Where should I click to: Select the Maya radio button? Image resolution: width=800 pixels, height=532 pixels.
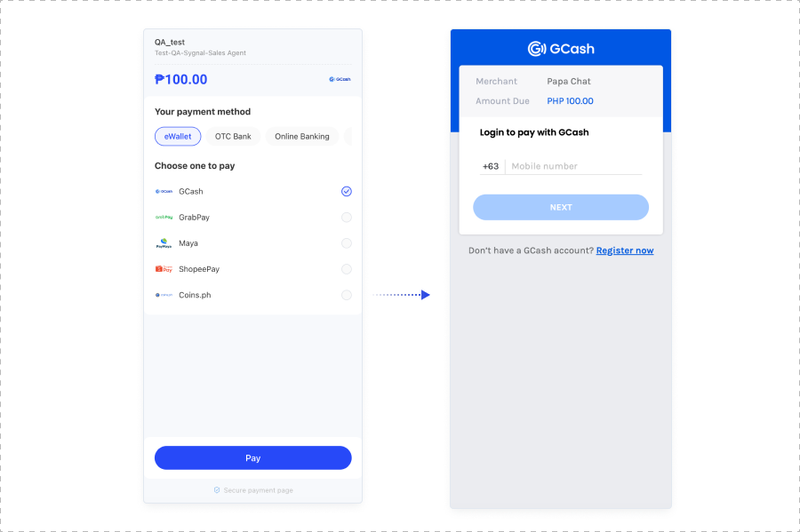point(347,243)
